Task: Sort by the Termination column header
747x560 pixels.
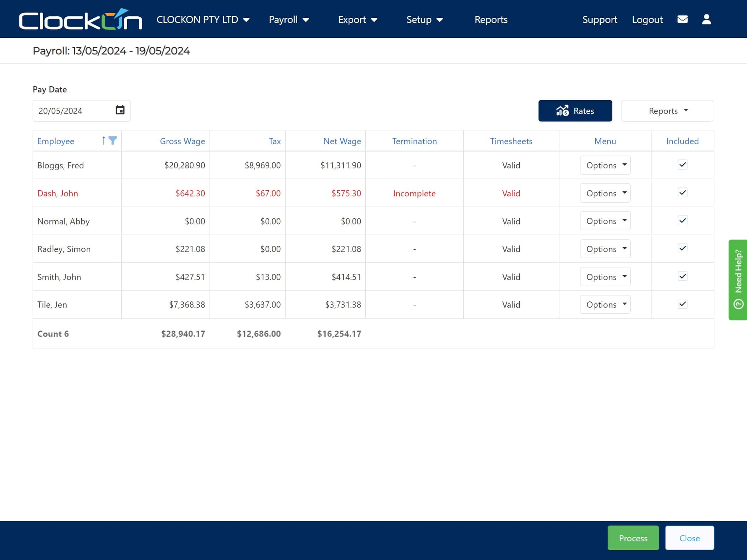Action: point(414,141)
